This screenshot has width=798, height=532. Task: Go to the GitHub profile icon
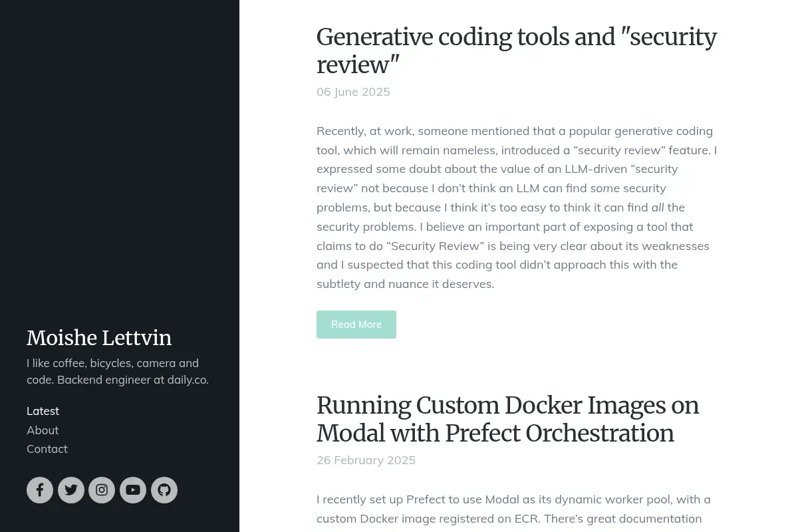point(164,490)
